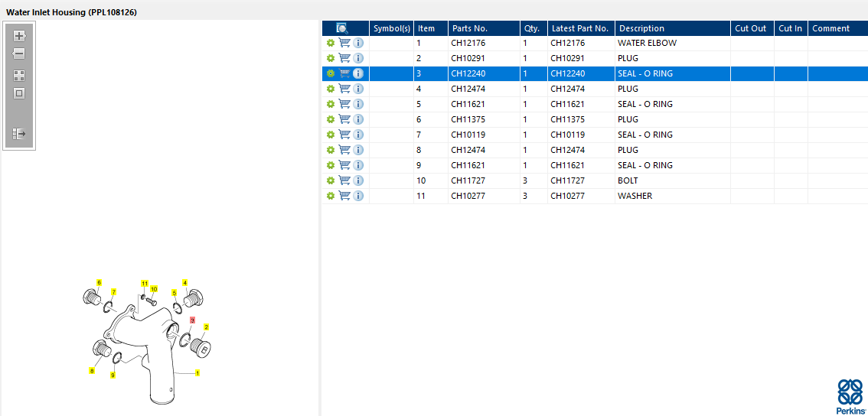Select row with part CH10119
The height and width of the screenshot is (416, 868).
point(595,135)
